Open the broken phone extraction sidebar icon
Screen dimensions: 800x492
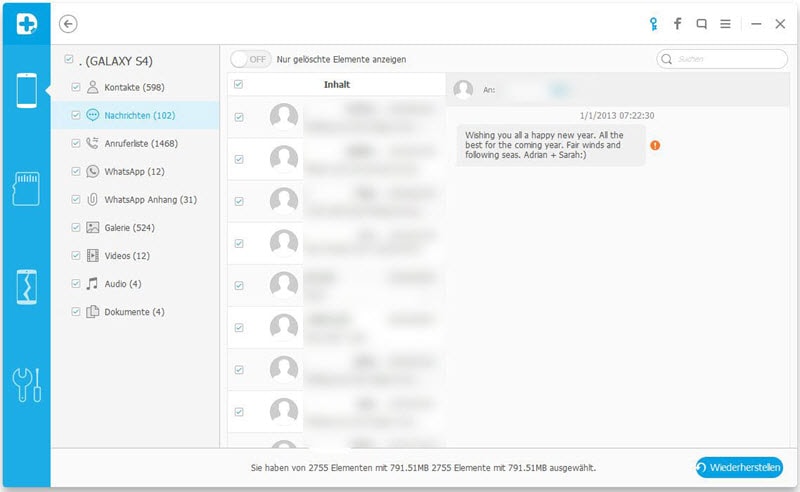click(x=27, y=287)
